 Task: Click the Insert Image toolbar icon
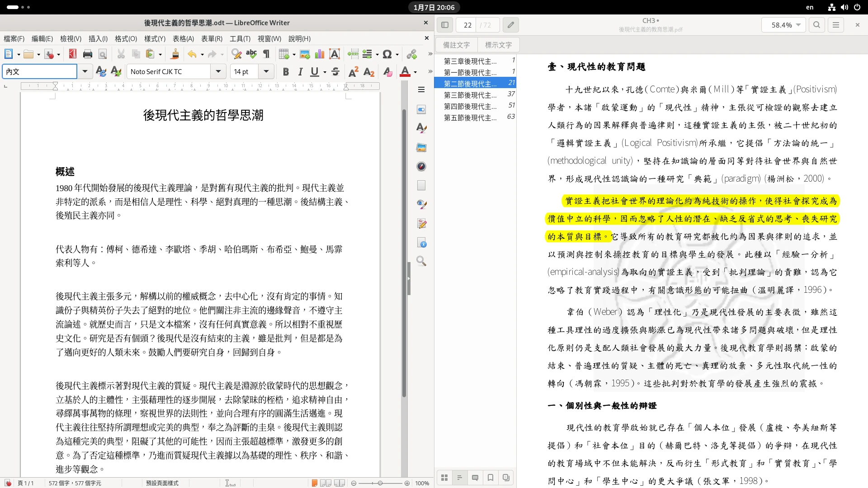coord(305,54)
